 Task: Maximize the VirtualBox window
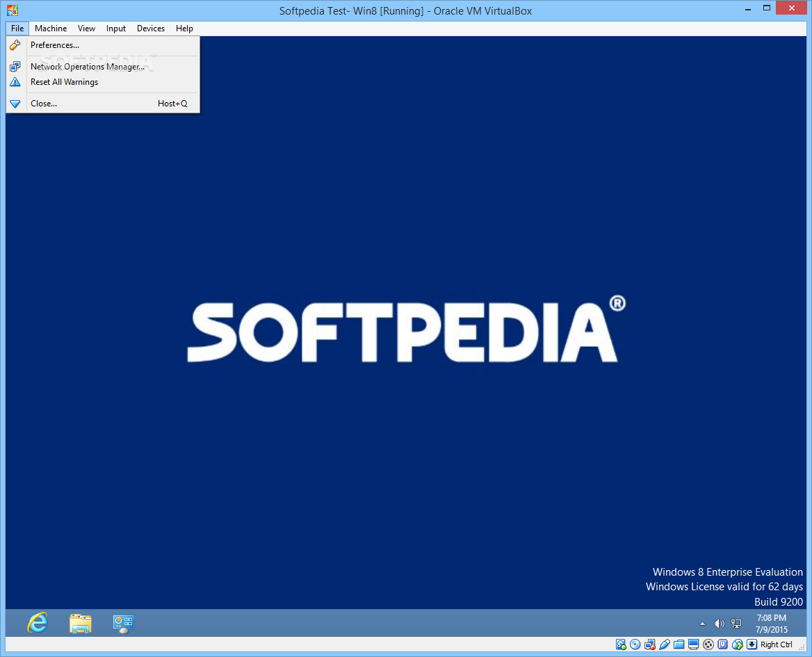coord(767,8)
